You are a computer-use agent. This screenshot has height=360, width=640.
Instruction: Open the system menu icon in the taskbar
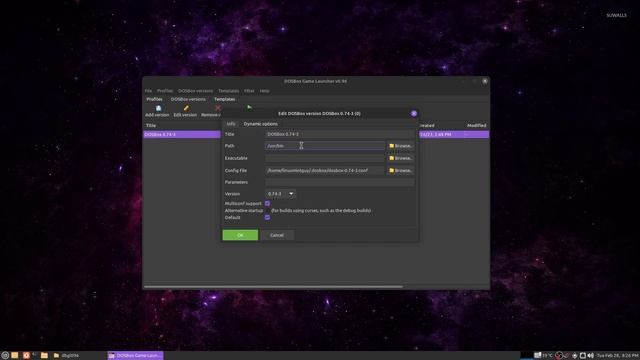(x=5, y=356)
